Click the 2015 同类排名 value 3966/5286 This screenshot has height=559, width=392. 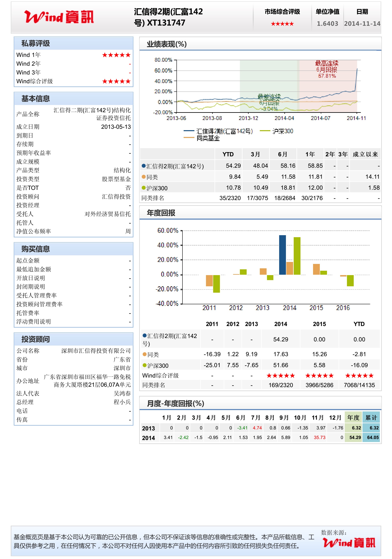pos(319,385)
